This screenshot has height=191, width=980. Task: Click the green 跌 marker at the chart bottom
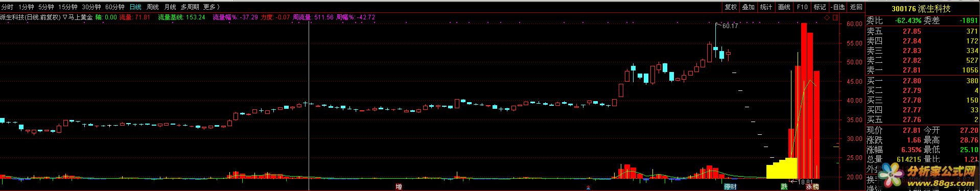784,187
